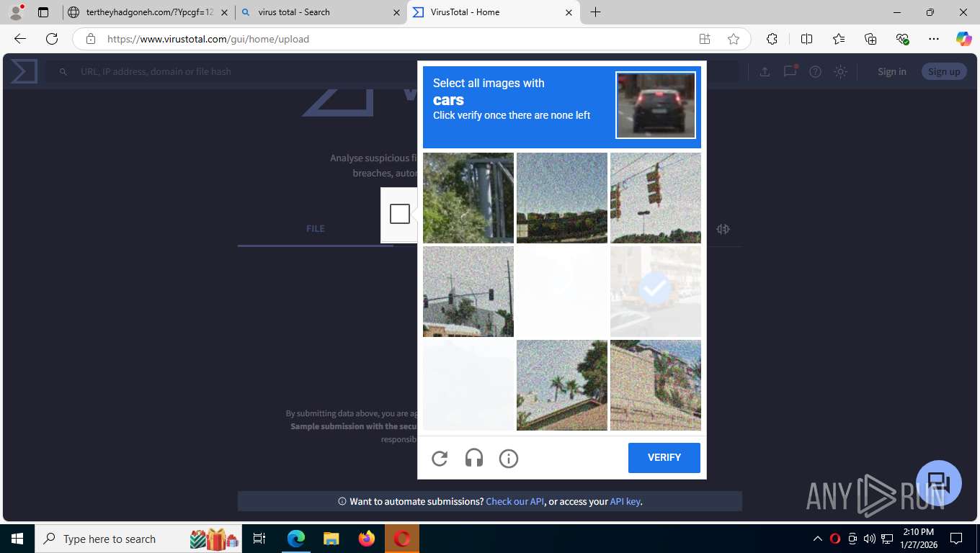Close the VirusTotal - Home tab

569,12
